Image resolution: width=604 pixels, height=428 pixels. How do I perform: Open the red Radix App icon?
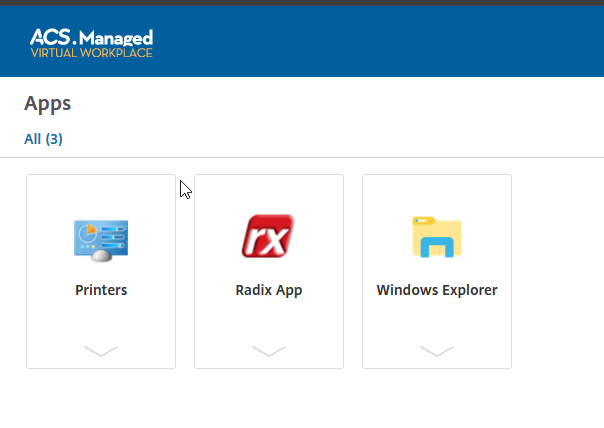click(268, 237)
